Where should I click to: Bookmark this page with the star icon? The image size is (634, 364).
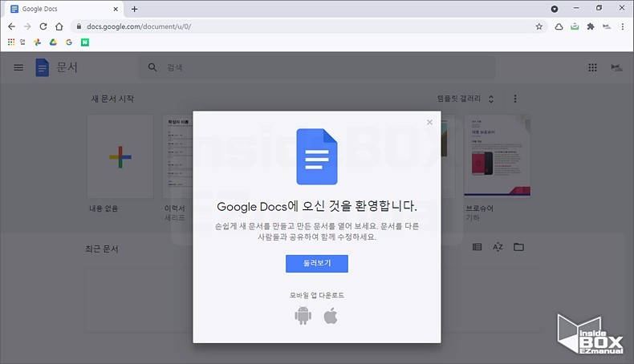(539, 26)
